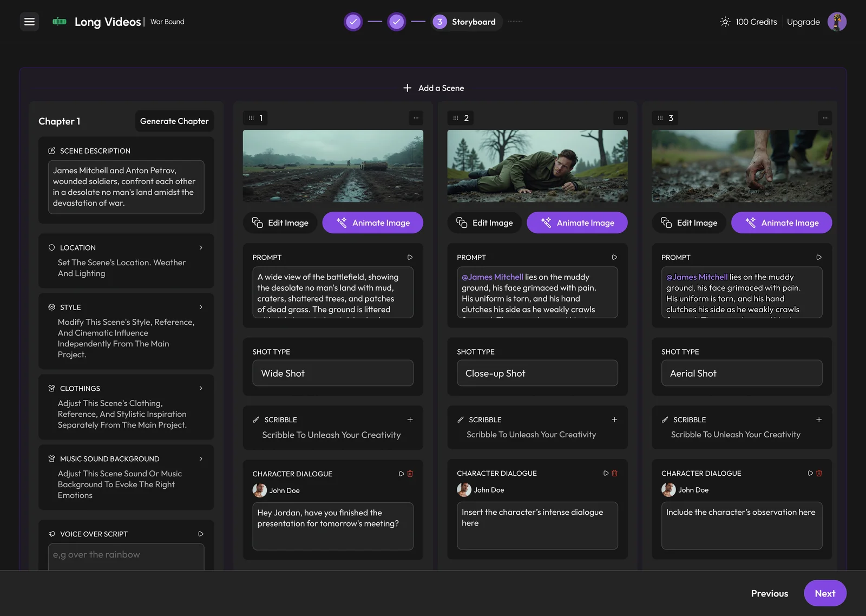
Task: Select the Storyboard step
Action: click(x=467, y=22)
